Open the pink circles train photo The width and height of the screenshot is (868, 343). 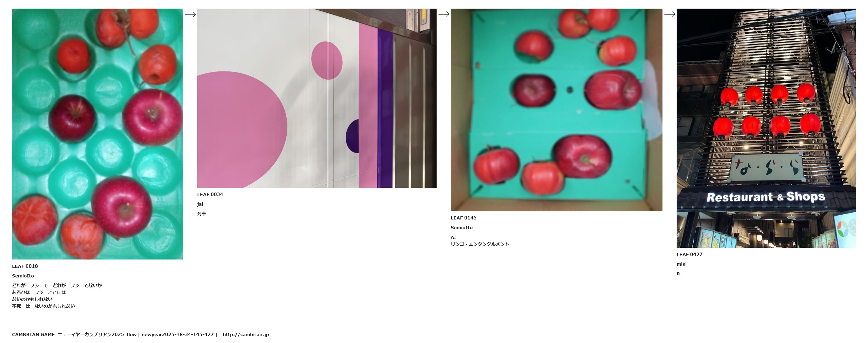coord(317,98)
